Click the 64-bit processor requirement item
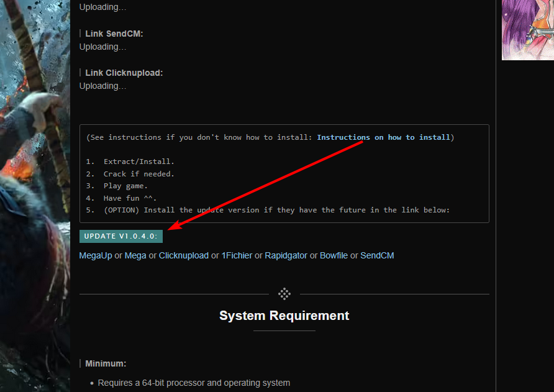Viewport: 554px width, 392px height. pos(194,383)
